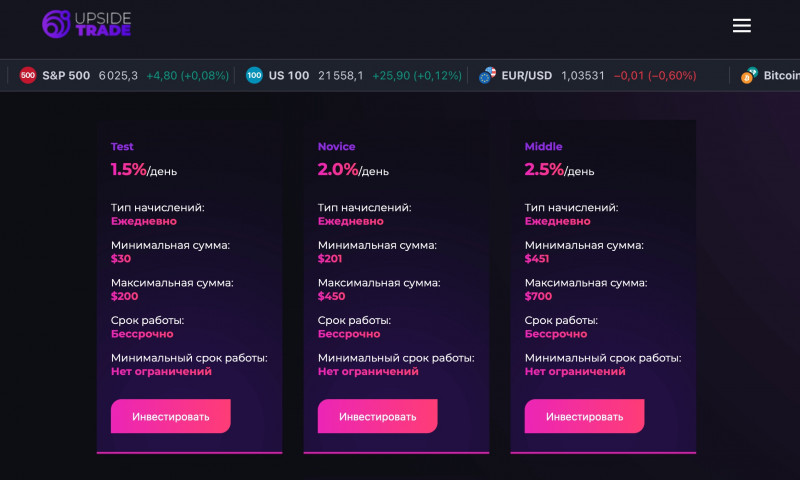Select the S&P 500 ticker label

pyautogui.click(x=66, y=75)
